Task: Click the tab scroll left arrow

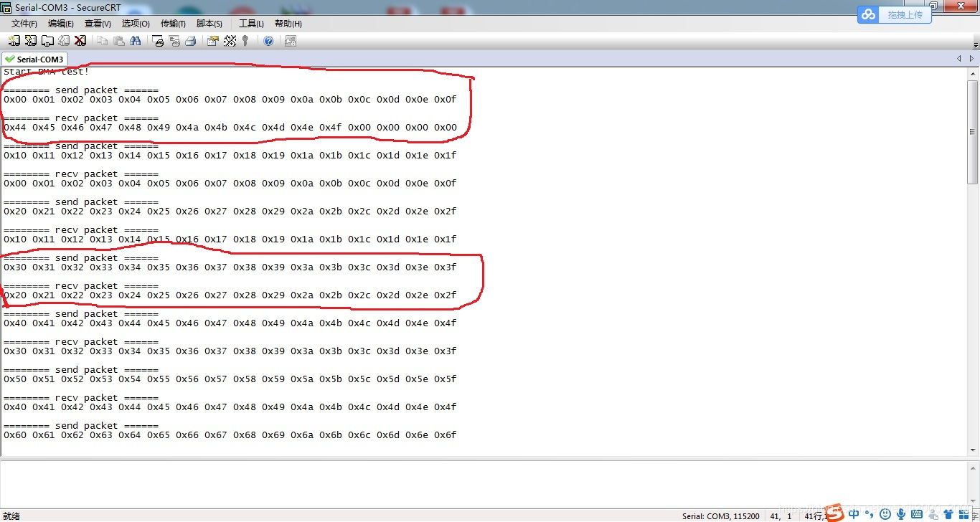Action: [959, 59]
